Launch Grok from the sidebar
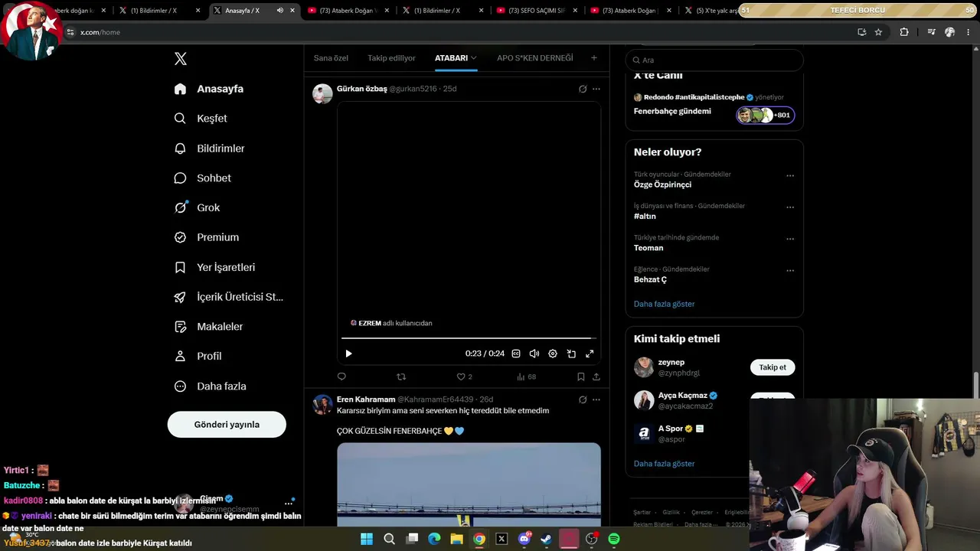Viewport: 980px width, 551px height. pos(197,207)
